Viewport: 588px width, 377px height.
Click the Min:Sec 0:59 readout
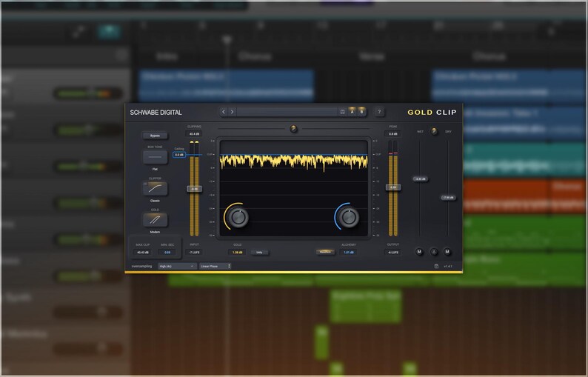tap(167, 253)
